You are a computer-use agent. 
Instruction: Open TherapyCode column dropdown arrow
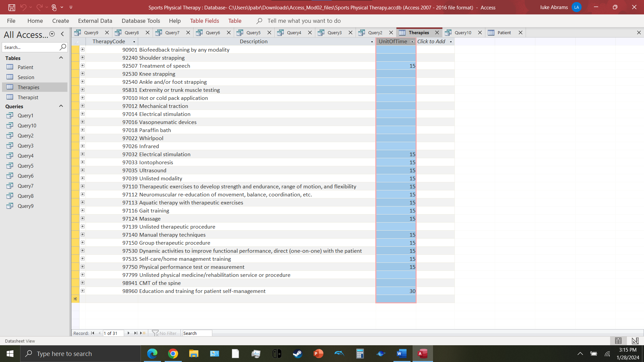[134, 42]
